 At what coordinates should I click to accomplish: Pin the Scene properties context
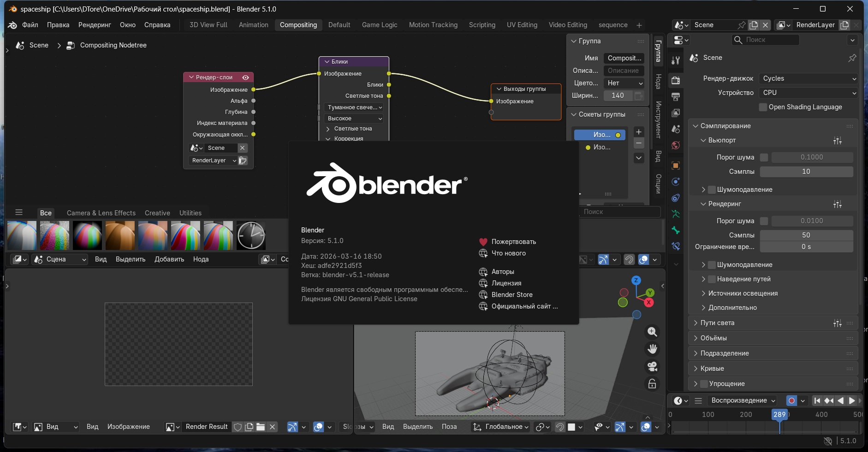tap(852, 58)
